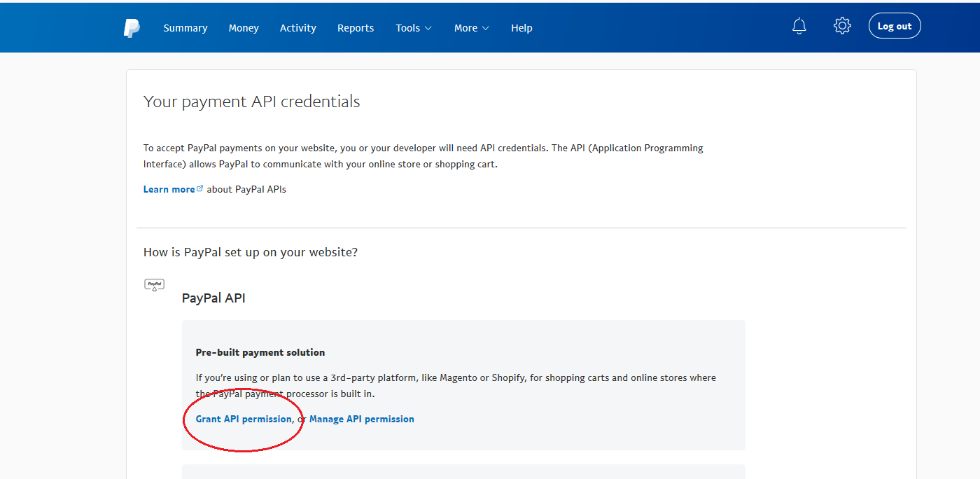Image resolution: width=980 pixels, height=479 pixels.
Task: Open the Manage API permission link
Action: pos(362,419)
